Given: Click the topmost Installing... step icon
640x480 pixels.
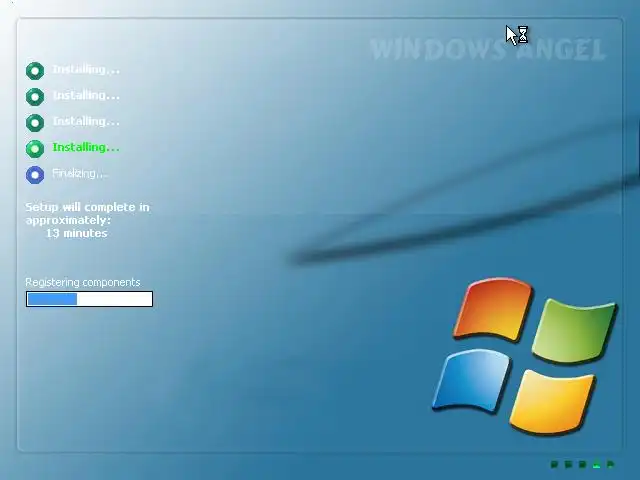Looking at the screenshot, I should 35,71.
